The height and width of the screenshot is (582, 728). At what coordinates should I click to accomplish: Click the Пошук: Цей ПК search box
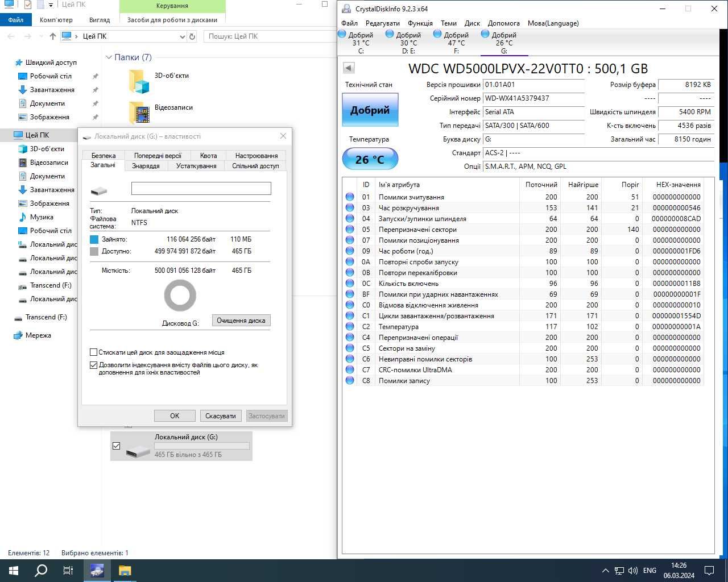click(x=270, y=36)
